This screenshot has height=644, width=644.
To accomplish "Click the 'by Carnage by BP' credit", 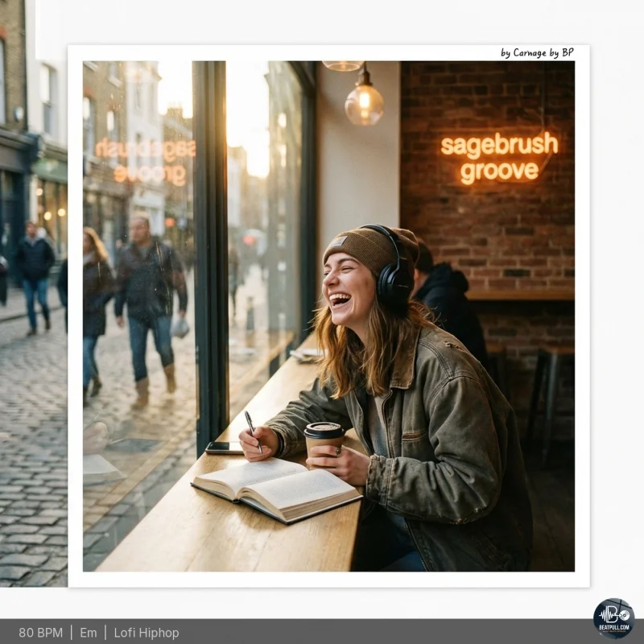I will pyautogui.click(x=537, y=53).
